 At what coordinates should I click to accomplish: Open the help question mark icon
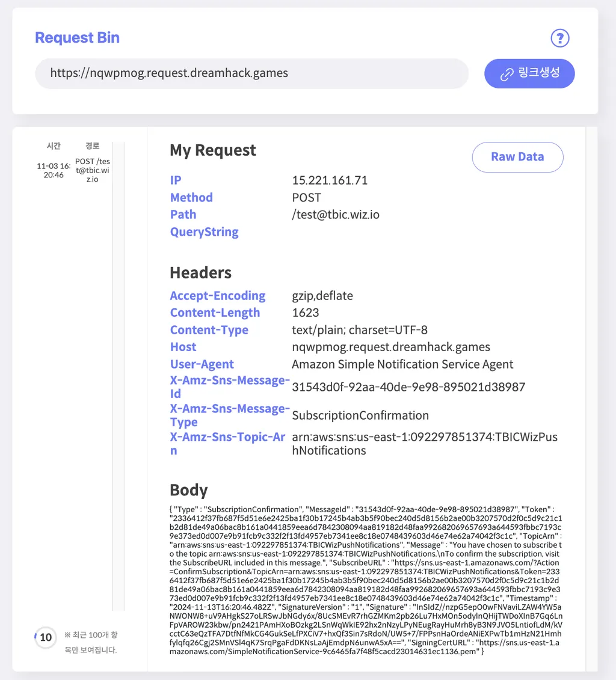560,38
